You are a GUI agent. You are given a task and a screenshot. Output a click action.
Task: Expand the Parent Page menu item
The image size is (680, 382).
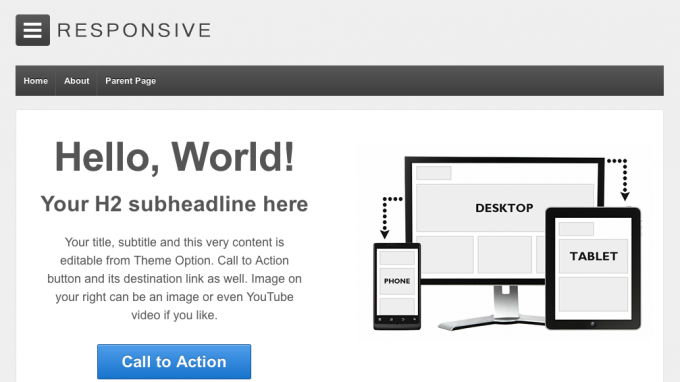tap(131, 81)
